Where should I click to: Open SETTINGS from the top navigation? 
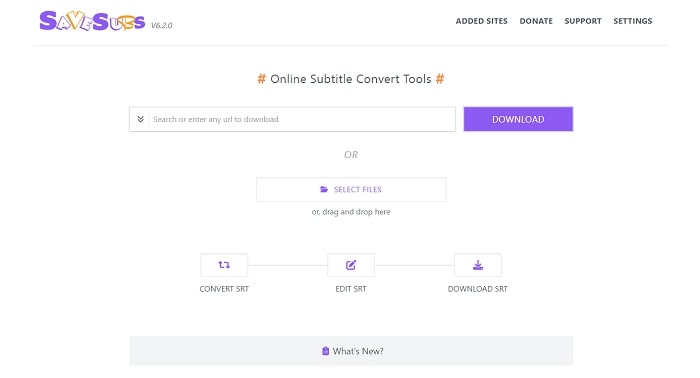point(632,21)
